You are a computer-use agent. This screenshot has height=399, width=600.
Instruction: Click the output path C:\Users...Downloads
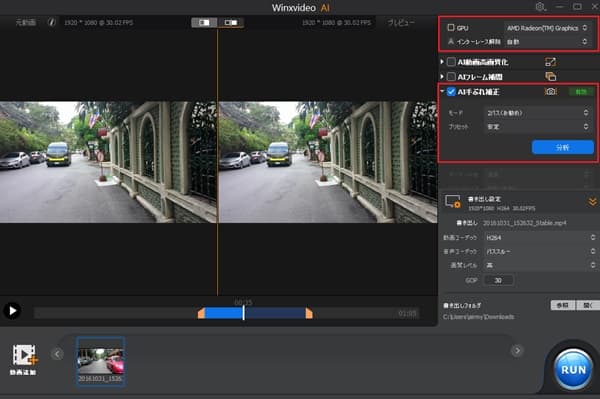coord(478,317)
